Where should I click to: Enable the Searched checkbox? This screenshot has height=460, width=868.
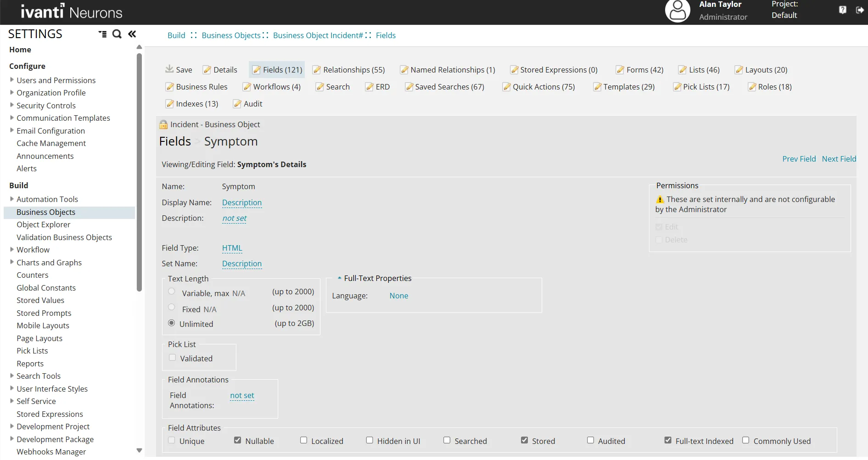pos(447,440)
